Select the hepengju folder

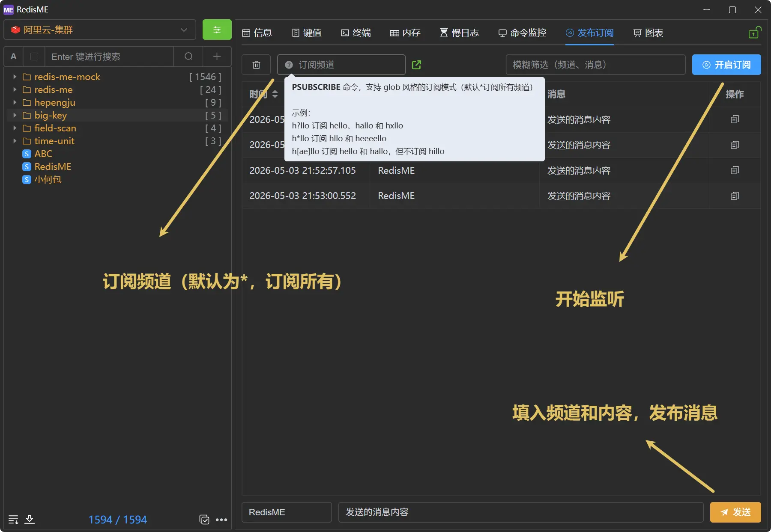pyautogui.click(x=55, y=102)
